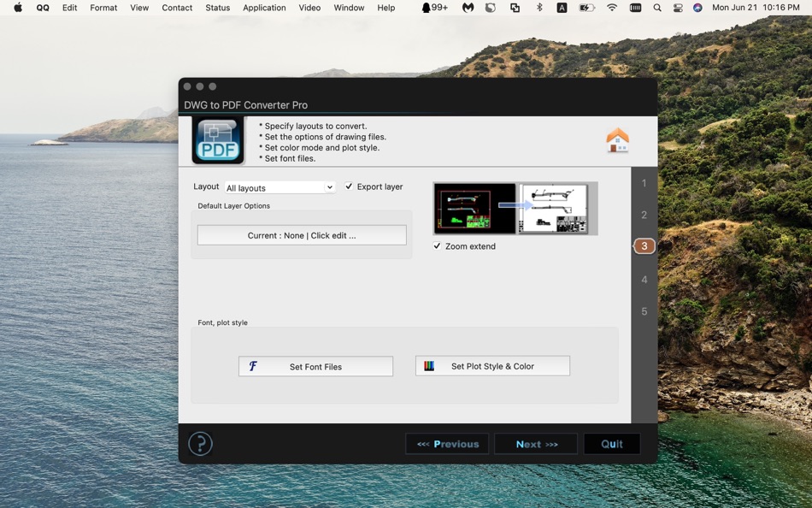Open the Help menu
Screen dimensions: 812x508
pos(385,7)
